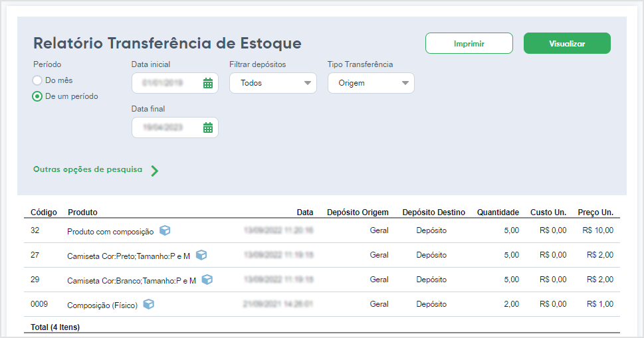Viewport: 644px width, 338px height.
Task: Select product 'Composição (Físico)'
Action: 102,305
